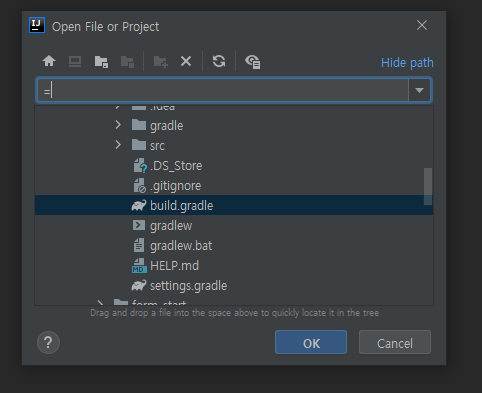Open help with the question mark button

[x=48, y=342]
